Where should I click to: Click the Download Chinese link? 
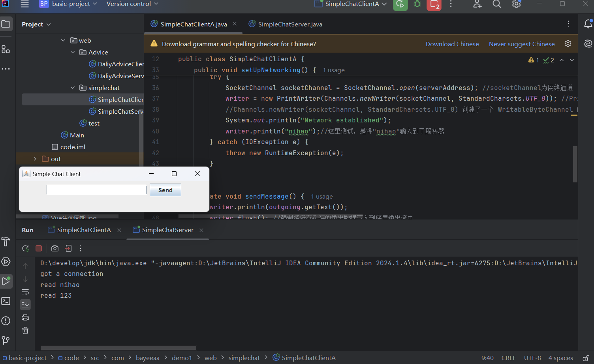click(x=452, y=44)
